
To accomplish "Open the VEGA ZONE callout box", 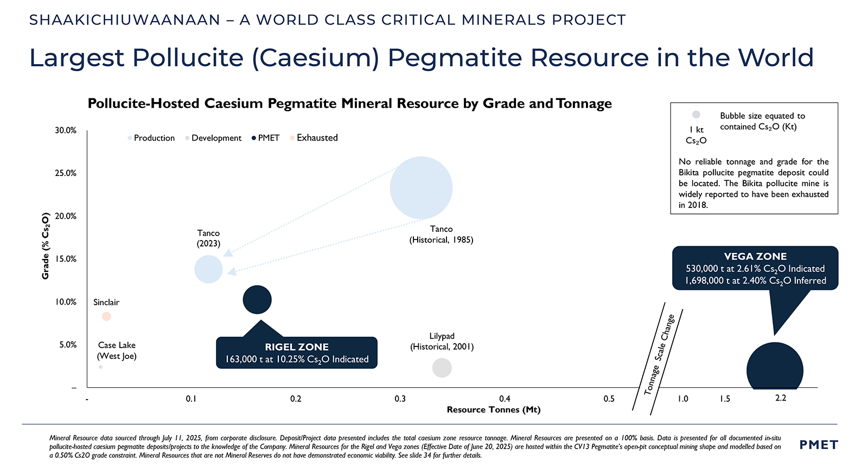I will pyautogui.click(x=755, y=268).
